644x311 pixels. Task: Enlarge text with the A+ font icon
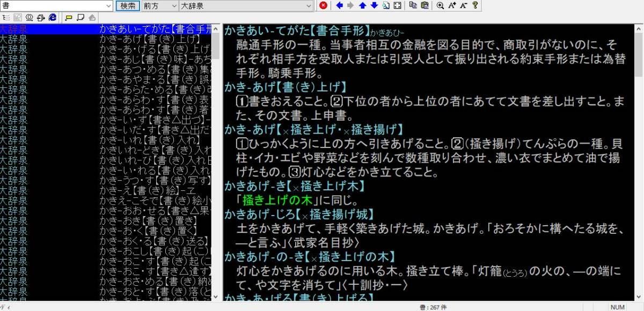tap(452, 5)
